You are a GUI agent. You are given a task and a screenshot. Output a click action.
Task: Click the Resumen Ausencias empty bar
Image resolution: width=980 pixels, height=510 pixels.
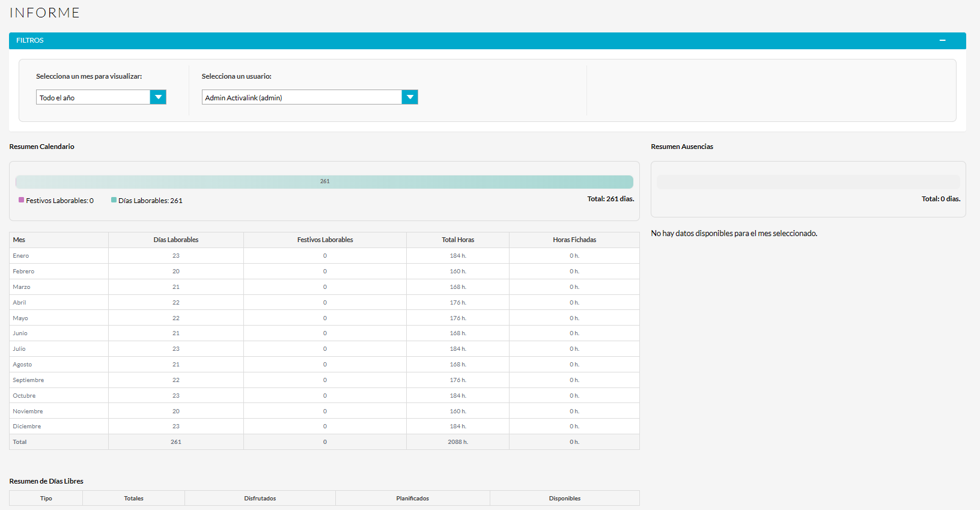click(808, 182)
